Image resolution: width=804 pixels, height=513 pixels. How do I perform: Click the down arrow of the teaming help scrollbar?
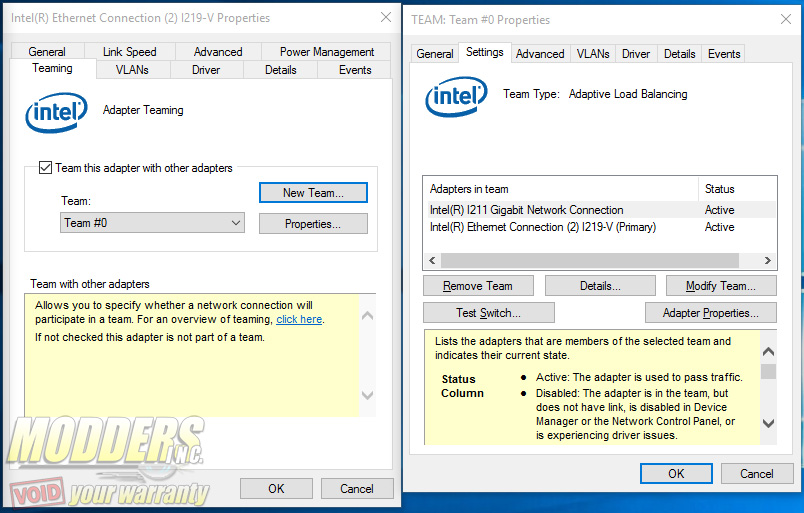point(368,395)
